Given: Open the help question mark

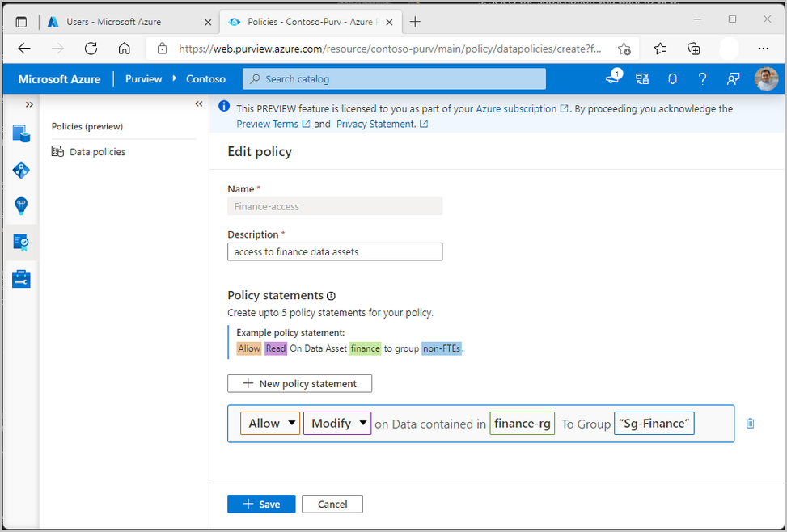Looking at the screenshot, I should click(702, 78).
